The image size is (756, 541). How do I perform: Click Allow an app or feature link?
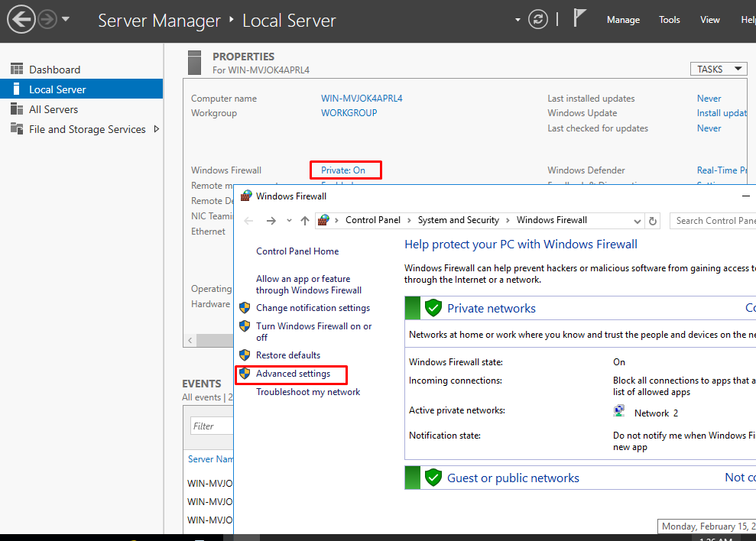[x=309, y=284]
